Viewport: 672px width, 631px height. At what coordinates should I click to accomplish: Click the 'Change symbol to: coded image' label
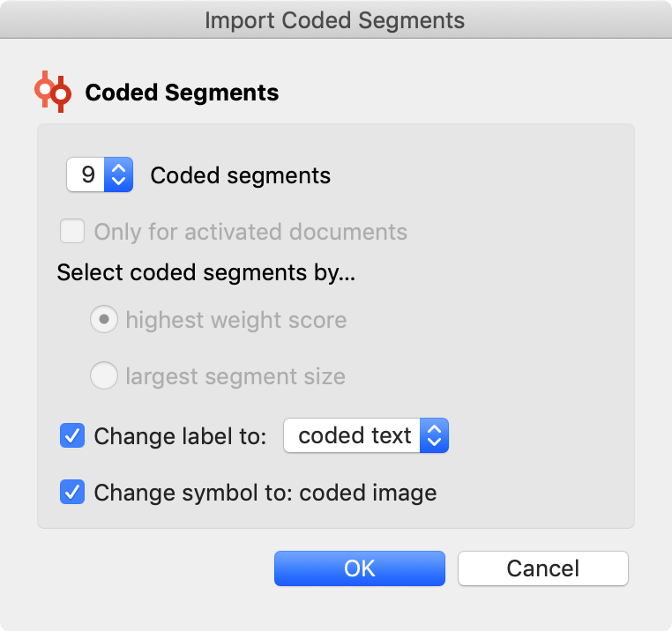[x=265, y=493]
